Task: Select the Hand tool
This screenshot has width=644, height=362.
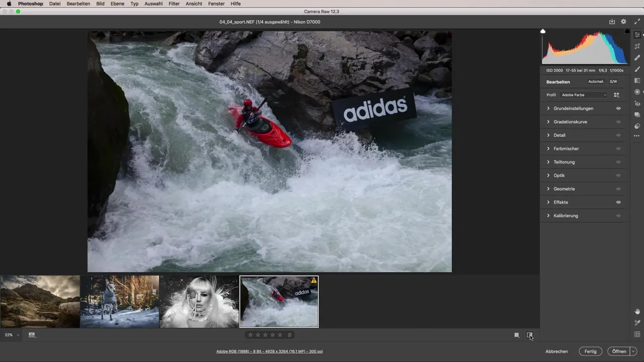Action: [637, 311]
